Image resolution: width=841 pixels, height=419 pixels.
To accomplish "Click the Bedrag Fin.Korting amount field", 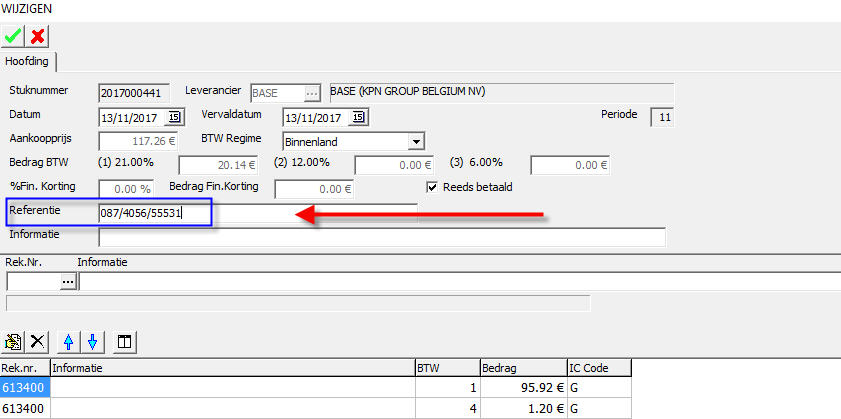I will tap(315, 188).
